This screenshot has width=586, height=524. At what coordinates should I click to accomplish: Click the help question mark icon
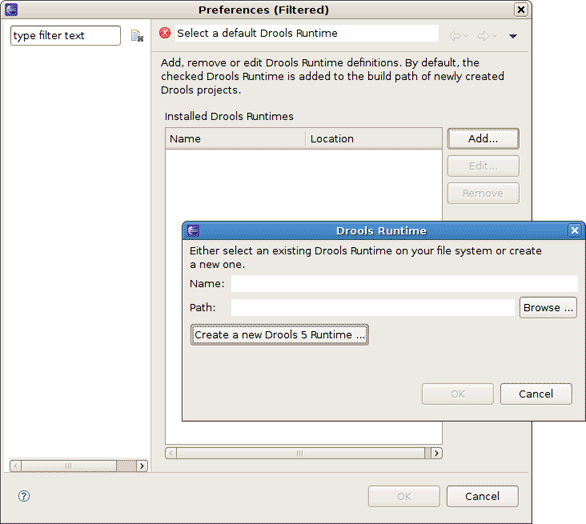pyautogui.click(x=24, y=496)
